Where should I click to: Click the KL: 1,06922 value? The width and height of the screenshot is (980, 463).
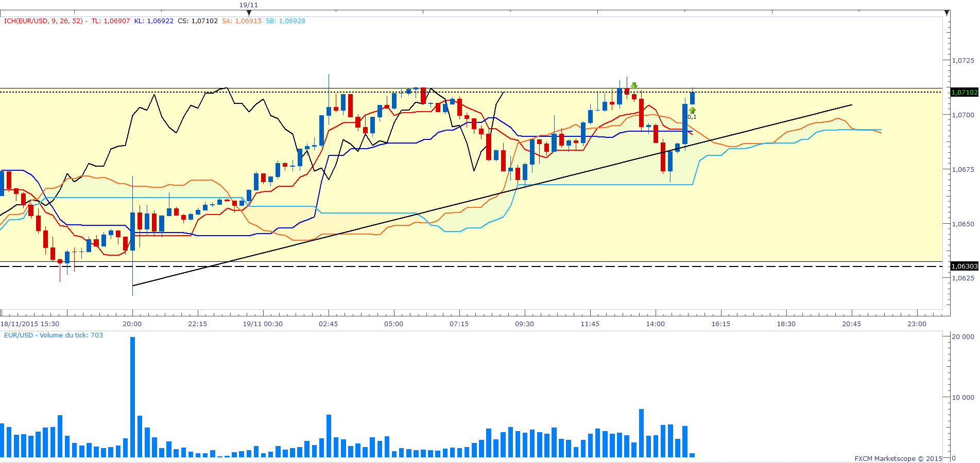click(154, 21)
